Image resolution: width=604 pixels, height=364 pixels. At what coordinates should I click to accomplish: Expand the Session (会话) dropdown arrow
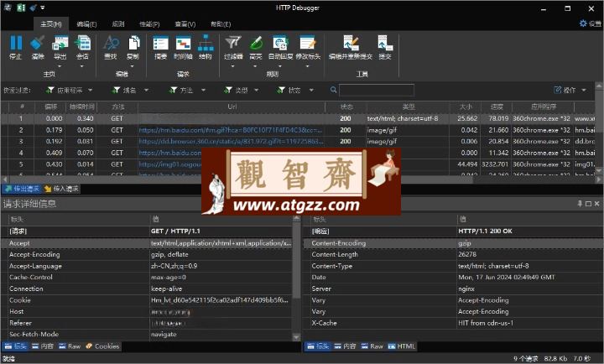[82, 66]
